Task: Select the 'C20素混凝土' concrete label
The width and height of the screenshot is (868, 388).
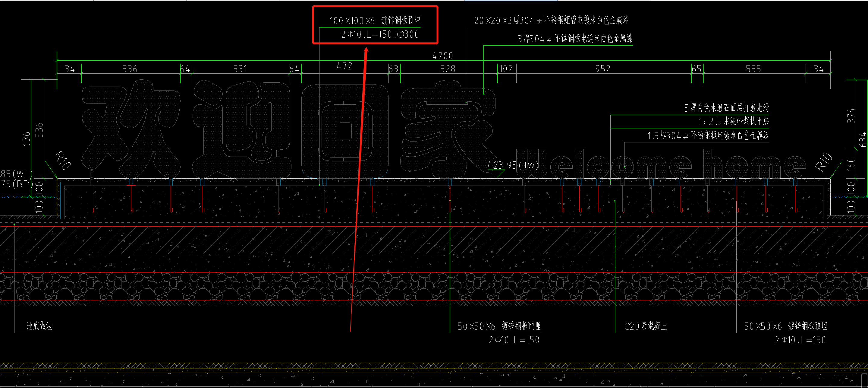Action: tap(645, 326)
